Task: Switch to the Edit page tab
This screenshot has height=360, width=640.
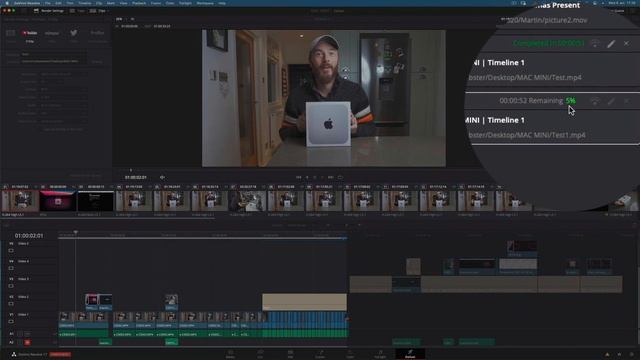Action: (290, 354)
